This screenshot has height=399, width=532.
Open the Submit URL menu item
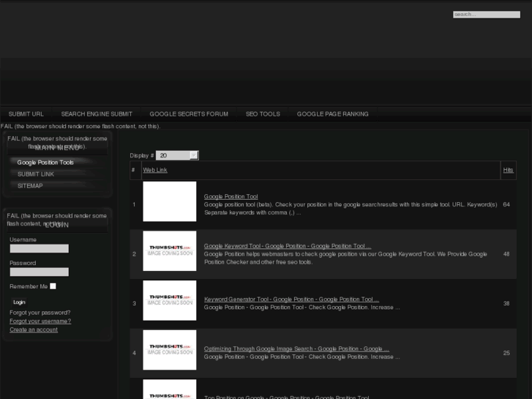[x=26, y=114]
